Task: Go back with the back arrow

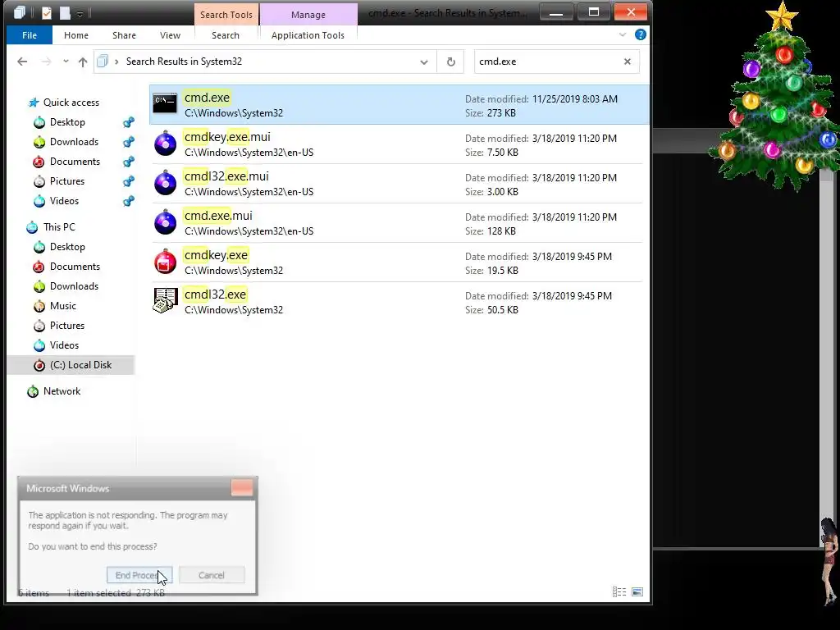Action: (22, 62)
